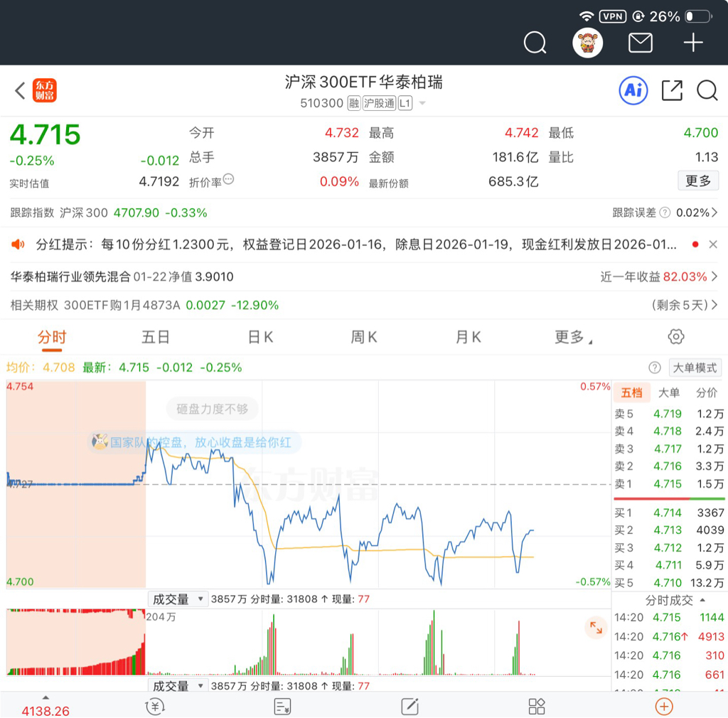This screenshot has height=718, width=728.
Task: Open the Ai assistant icon
Action: [633, 90]
